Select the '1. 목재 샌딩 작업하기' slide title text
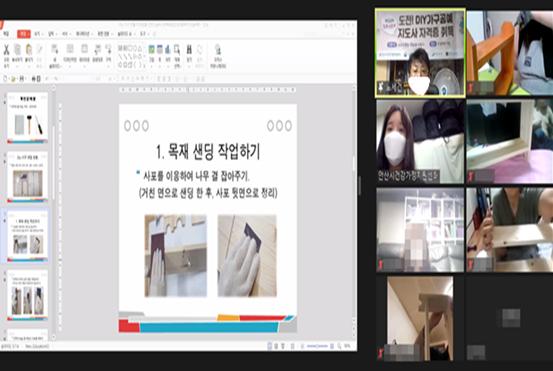Screen dimensions: 553x371 208,152
